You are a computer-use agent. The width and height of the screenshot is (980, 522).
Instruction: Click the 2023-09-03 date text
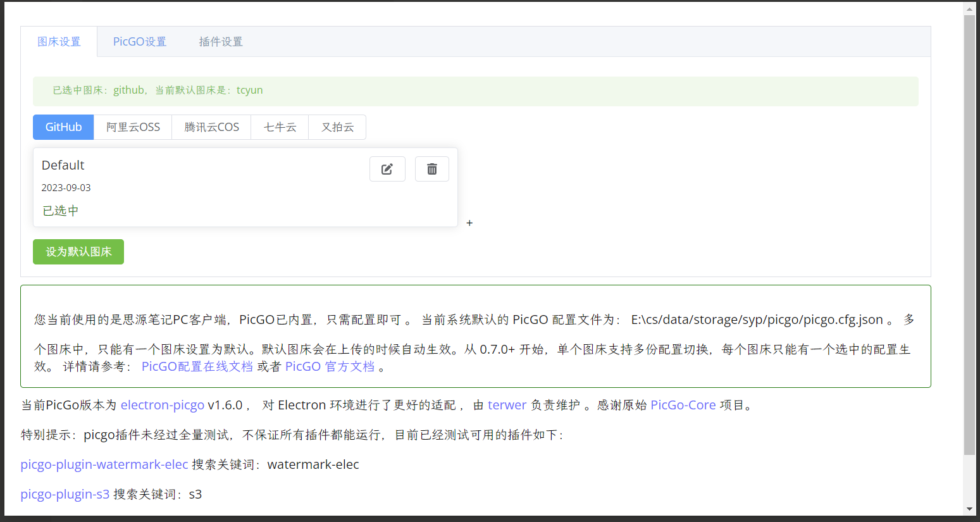click(66, 188)
